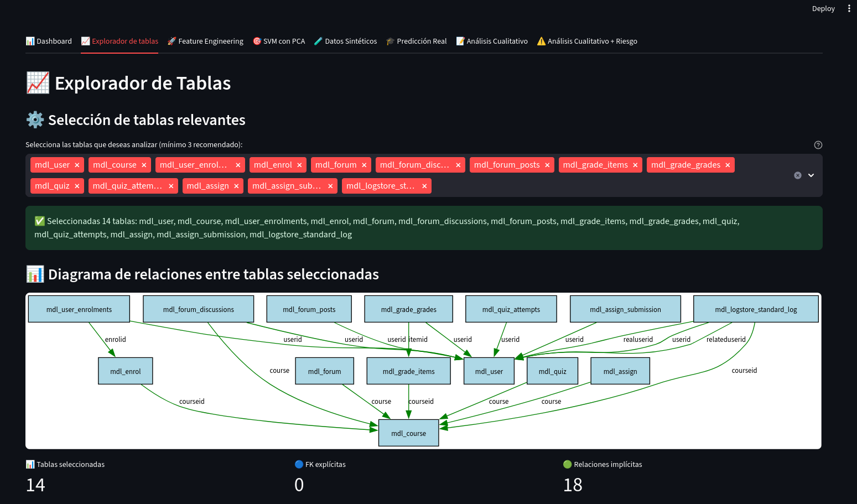This screenshot has height=504, width=857.
Task: Click the help (?) icon beside table selector
Action: (x=818, y=144)
